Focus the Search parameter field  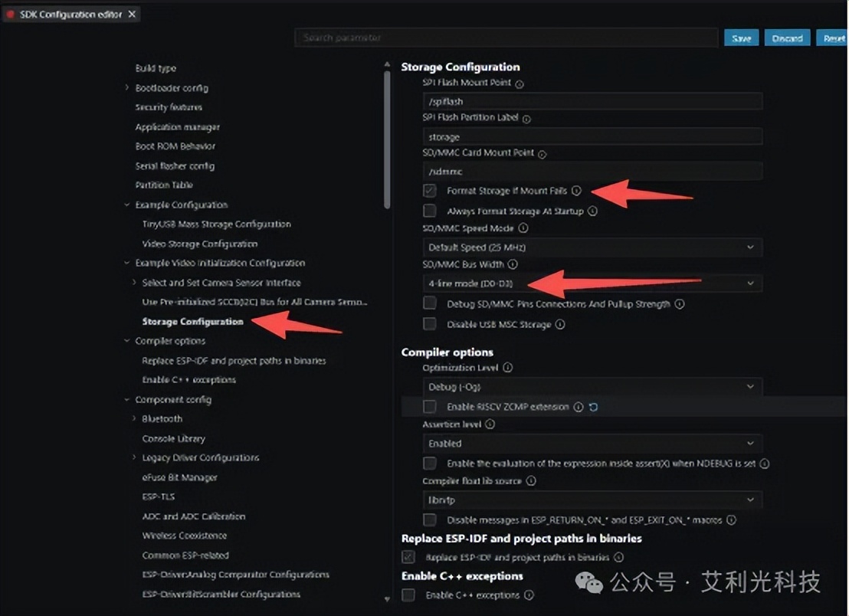pyautogui.click(x=506, y=38)
